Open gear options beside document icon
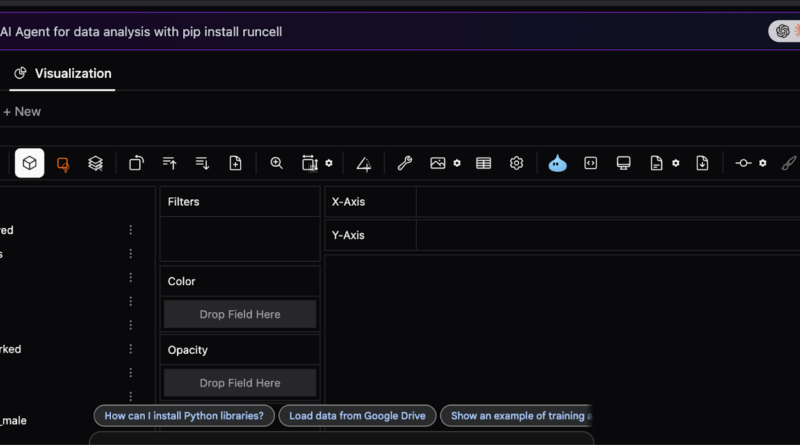800x445 pixels. coord(676,163)
